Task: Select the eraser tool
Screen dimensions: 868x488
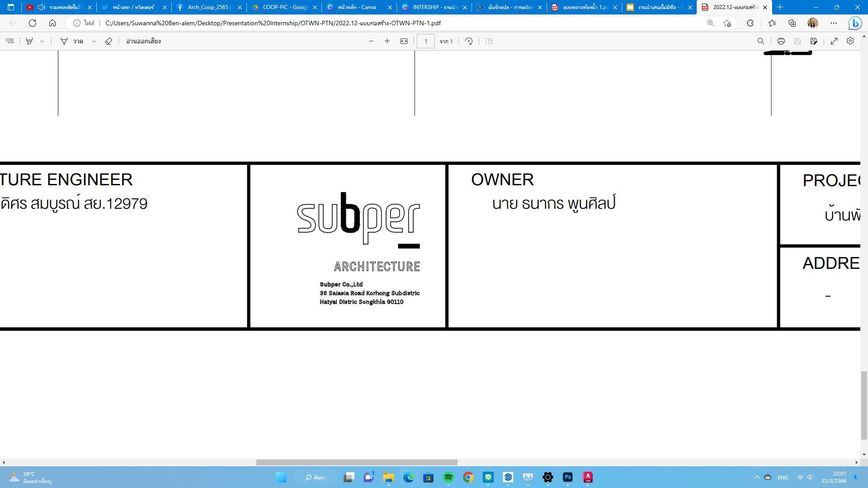Action: tap(108, 41)
